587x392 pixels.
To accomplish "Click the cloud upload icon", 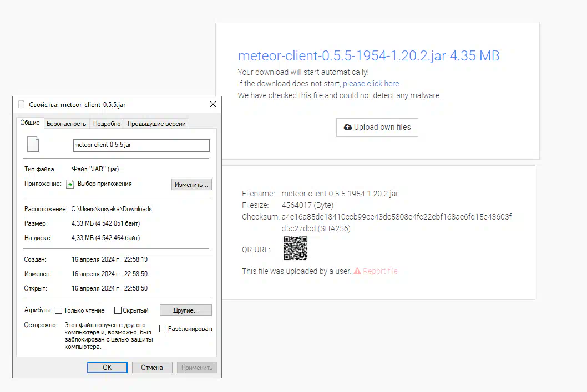I will [x=348, y=127].
